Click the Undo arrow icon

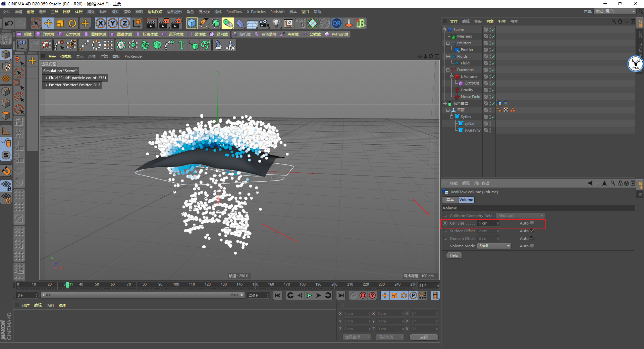point(9,23)
